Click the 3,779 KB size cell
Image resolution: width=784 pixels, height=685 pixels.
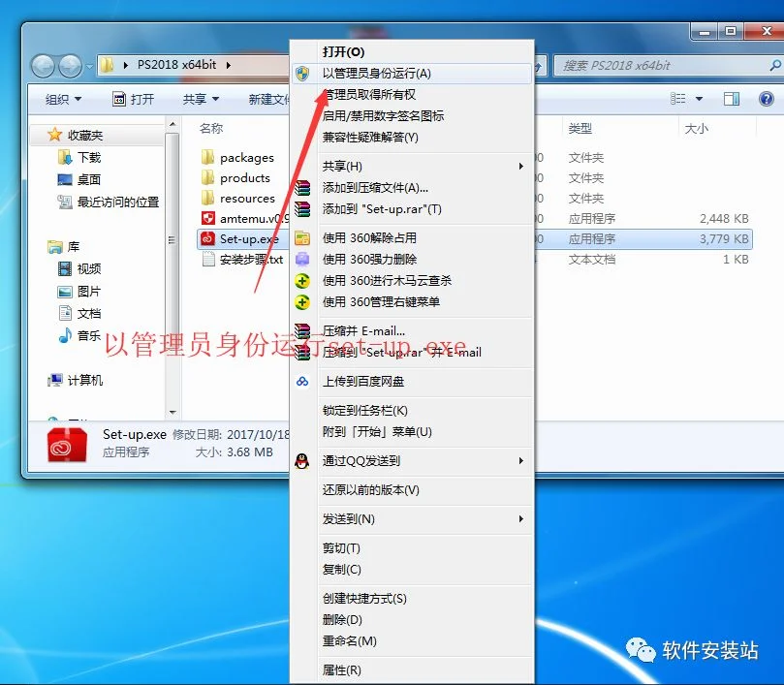[x=724, y=239]
